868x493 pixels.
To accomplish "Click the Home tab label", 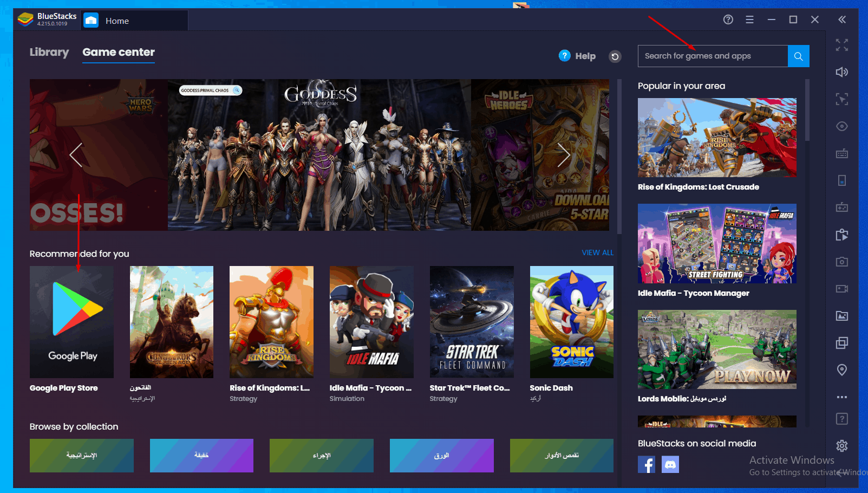I will pos(117,21).
